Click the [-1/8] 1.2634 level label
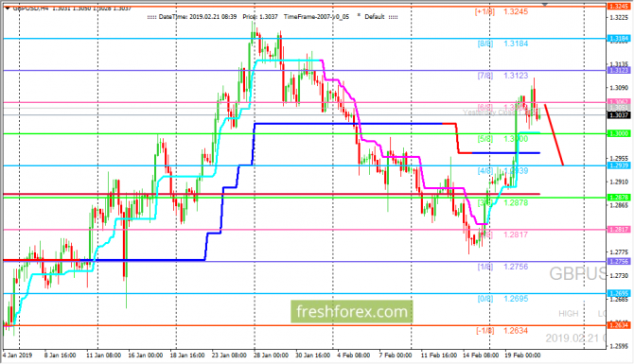The image size is (634, 364). coord(502,331)
